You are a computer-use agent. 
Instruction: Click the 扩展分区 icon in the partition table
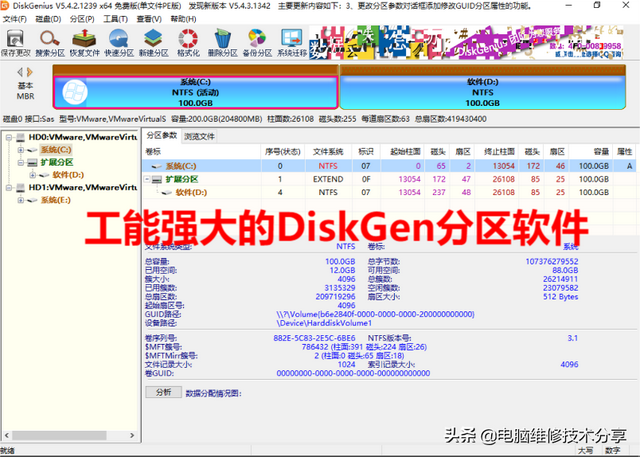157,179
